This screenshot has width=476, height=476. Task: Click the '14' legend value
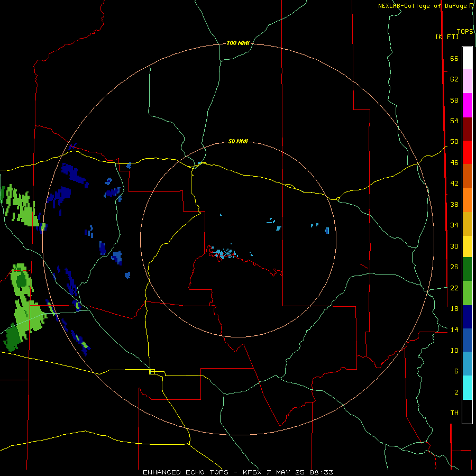click(454, 329)
